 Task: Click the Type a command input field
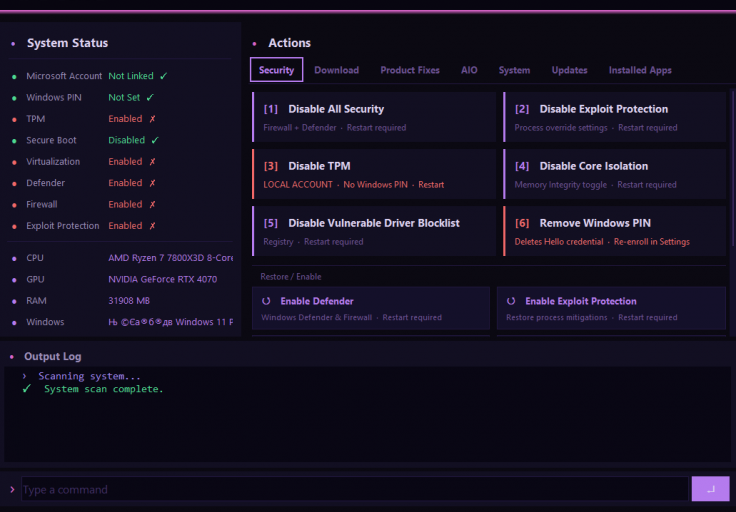pos(355,489)
